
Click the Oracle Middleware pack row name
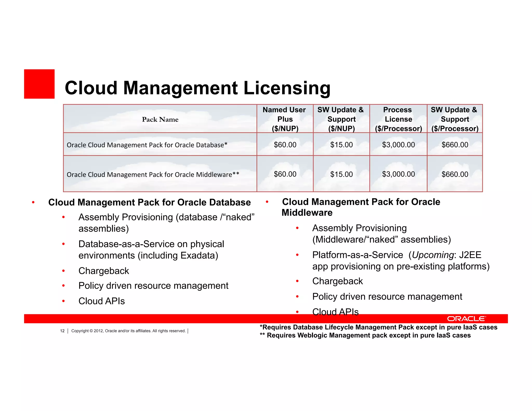[x=153, y=174]
